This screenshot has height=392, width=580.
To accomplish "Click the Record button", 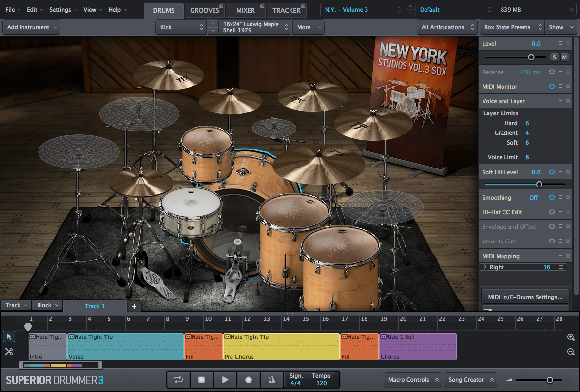I will [249, 380].
